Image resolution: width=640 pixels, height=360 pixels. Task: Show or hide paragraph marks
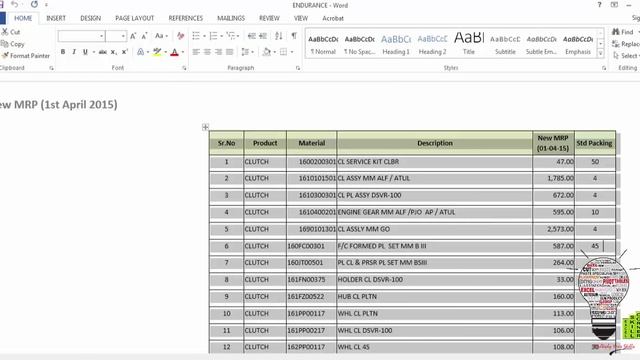294,36
